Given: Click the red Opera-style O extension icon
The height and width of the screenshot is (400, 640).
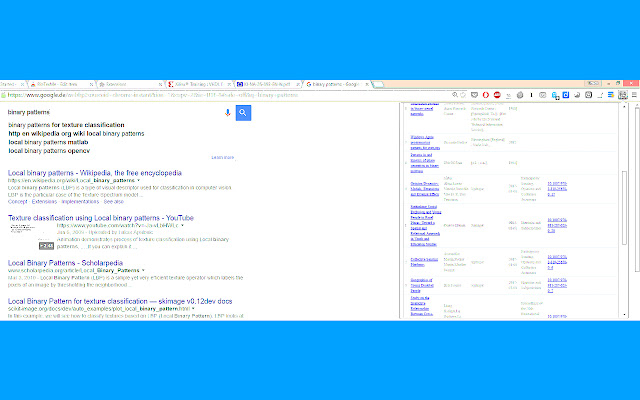Looking at the screenshot, I should [x=486, y=95].
